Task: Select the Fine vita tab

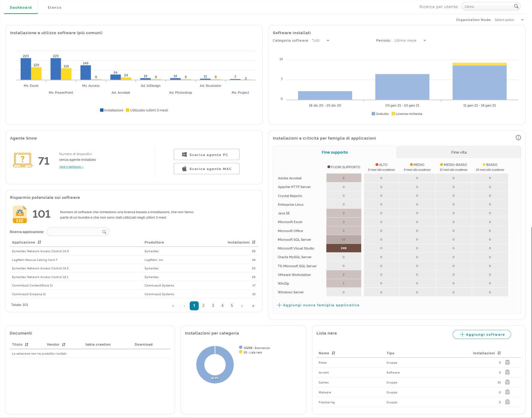Action: point(459,152)
